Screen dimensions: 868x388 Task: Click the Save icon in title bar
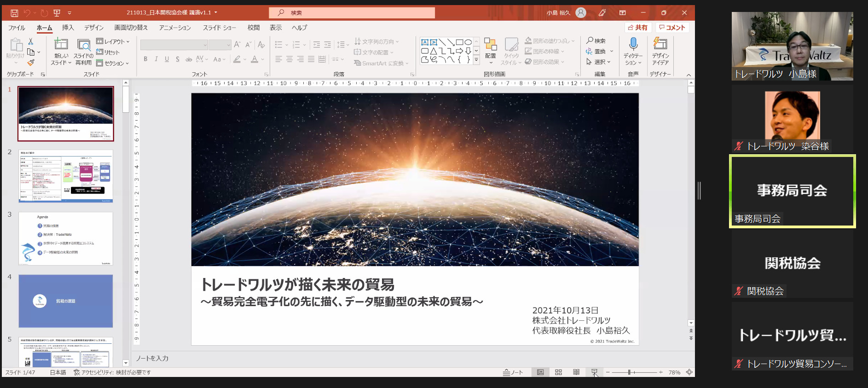[x=14, y=13]
